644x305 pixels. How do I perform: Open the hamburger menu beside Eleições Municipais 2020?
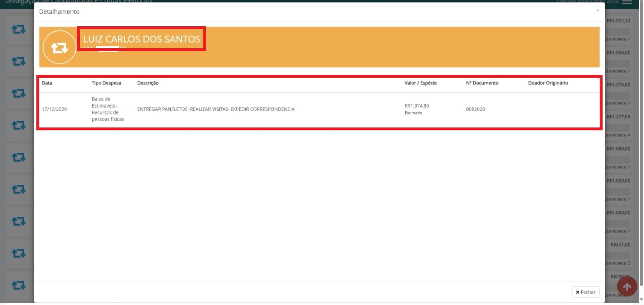[x=627, y=2]
